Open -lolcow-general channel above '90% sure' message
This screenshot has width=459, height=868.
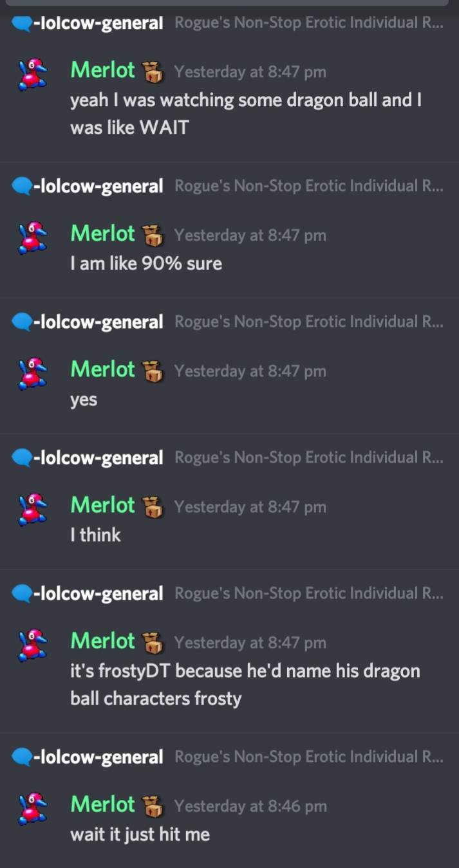click(98, 187)
